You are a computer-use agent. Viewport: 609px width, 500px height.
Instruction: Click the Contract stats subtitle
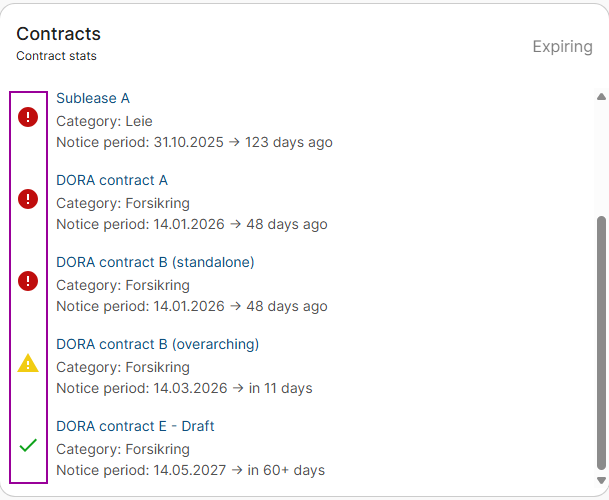56,56
